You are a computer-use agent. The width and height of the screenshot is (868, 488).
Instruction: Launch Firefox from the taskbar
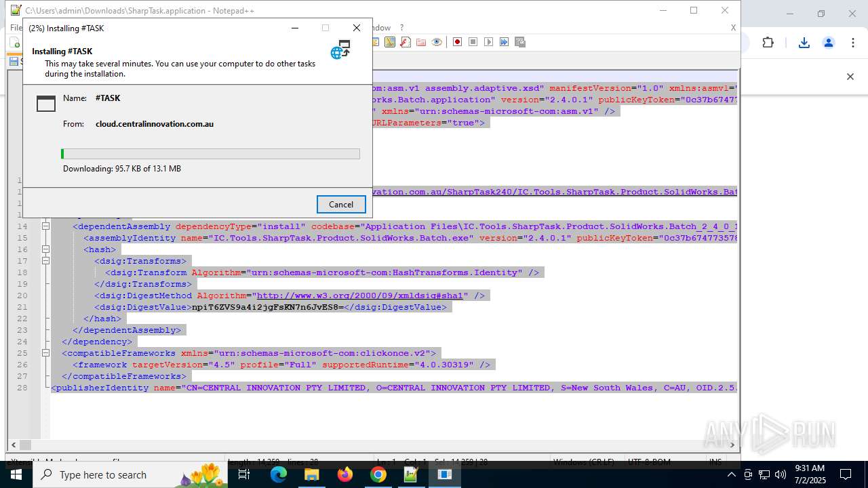345,474
